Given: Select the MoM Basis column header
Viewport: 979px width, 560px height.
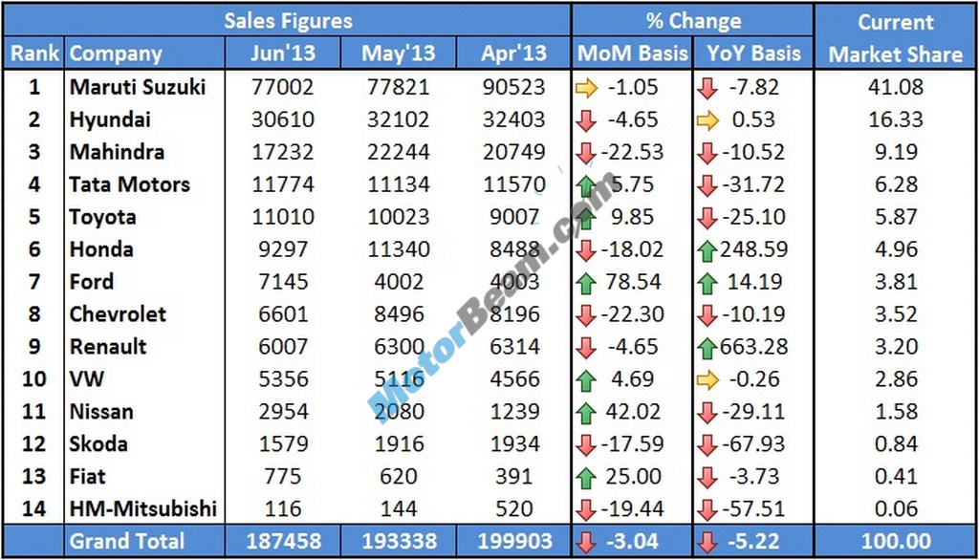Looking at the screenshot, I should click(632, 54).
